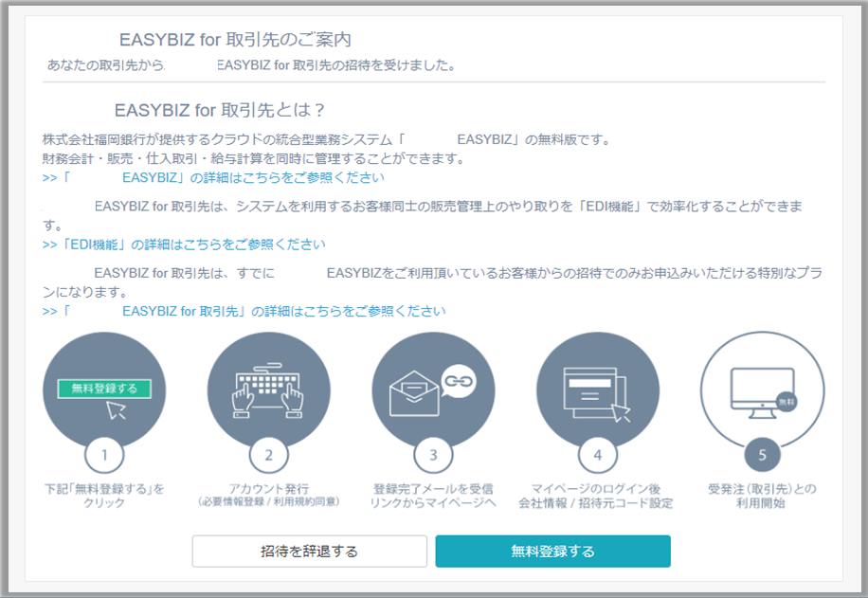
Task: Open the 「EDI機能」 details link
Action: coord(185,245)
